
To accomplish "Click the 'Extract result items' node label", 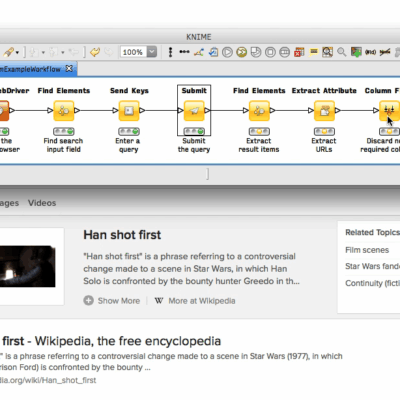I will click(259, 145).
